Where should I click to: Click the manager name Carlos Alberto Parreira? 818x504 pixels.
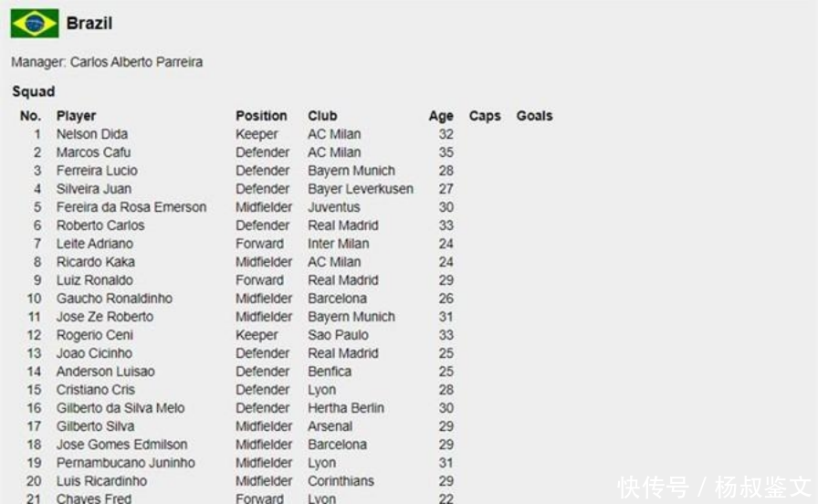click(x=136, y=62)
